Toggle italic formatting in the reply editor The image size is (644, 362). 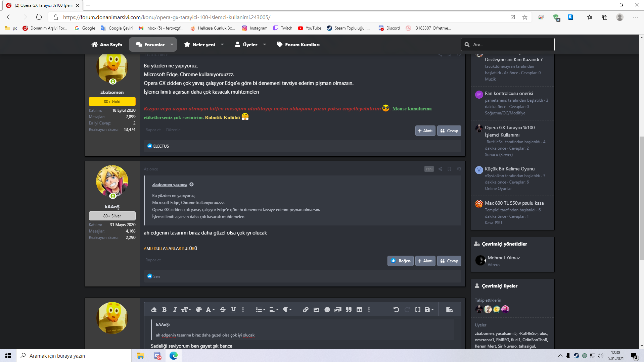pos(175,310)
